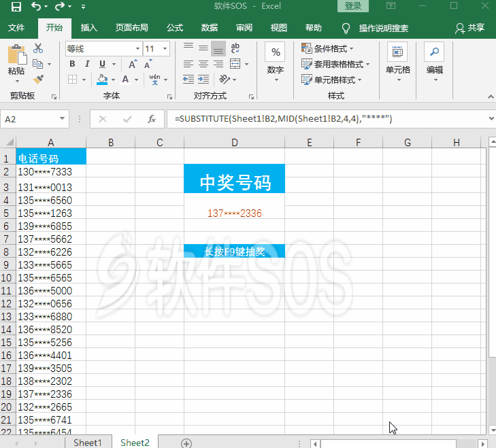Merge and center cells

click(x=235, y=64)
